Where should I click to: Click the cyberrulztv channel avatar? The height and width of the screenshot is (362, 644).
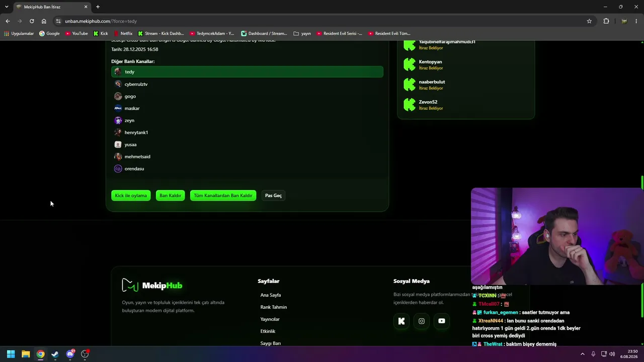click(x=118, y=84)
